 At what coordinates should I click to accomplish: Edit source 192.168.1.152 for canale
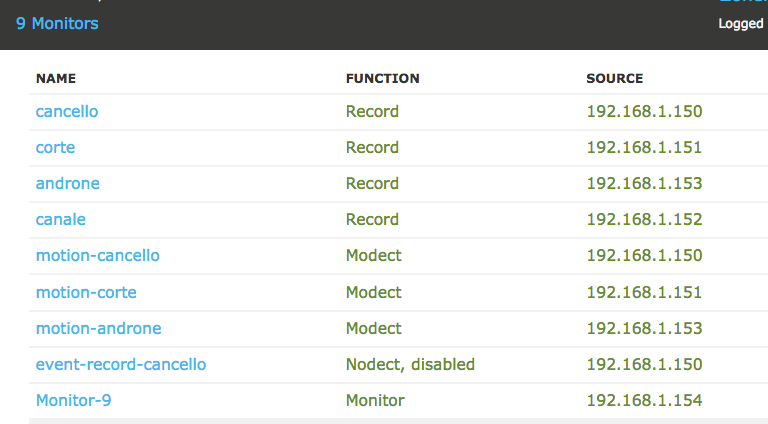tap(644, 219)
